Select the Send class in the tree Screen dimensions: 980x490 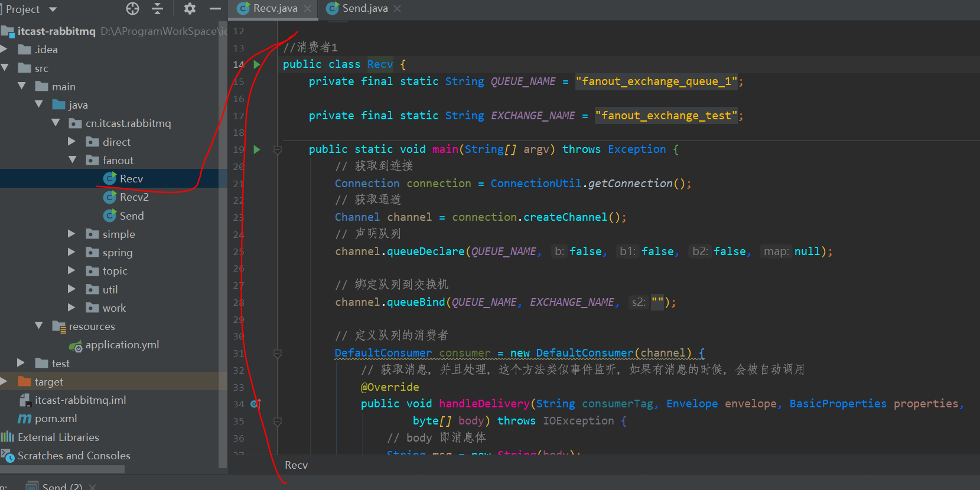click(132, 216)
